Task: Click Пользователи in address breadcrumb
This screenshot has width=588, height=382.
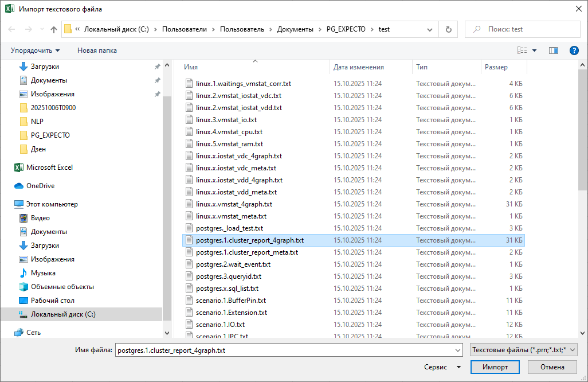Action: coord(185,29)
